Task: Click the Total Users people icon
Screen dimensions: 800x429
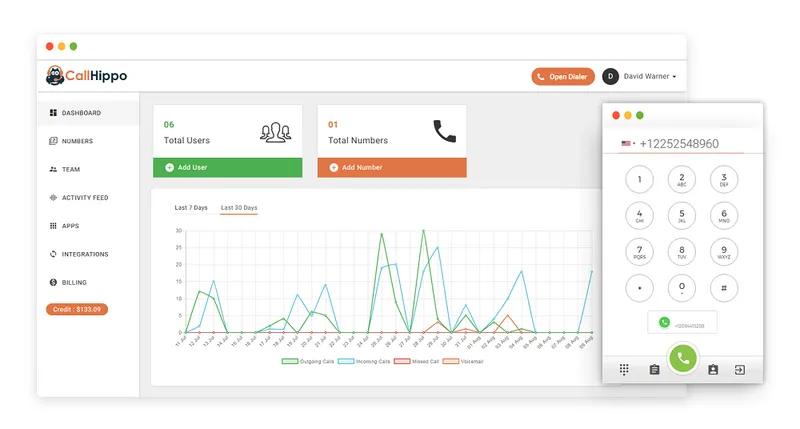Action: (x=276, y=132)
